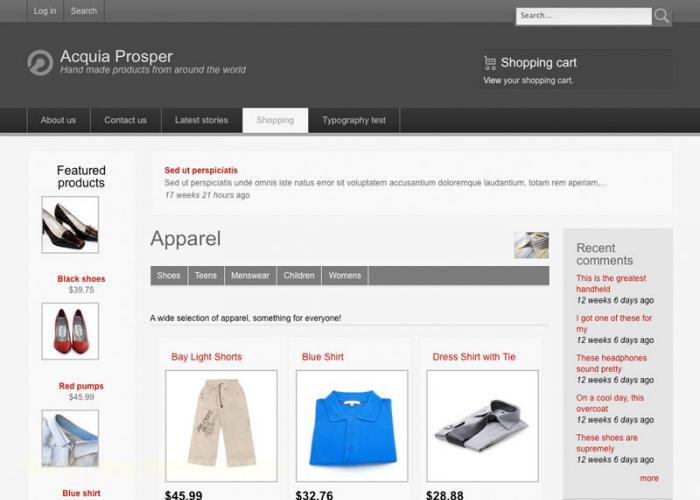Open the Black shoes product image
The width and height of the screenshot is (700, 500).
(x=70, y=225)
